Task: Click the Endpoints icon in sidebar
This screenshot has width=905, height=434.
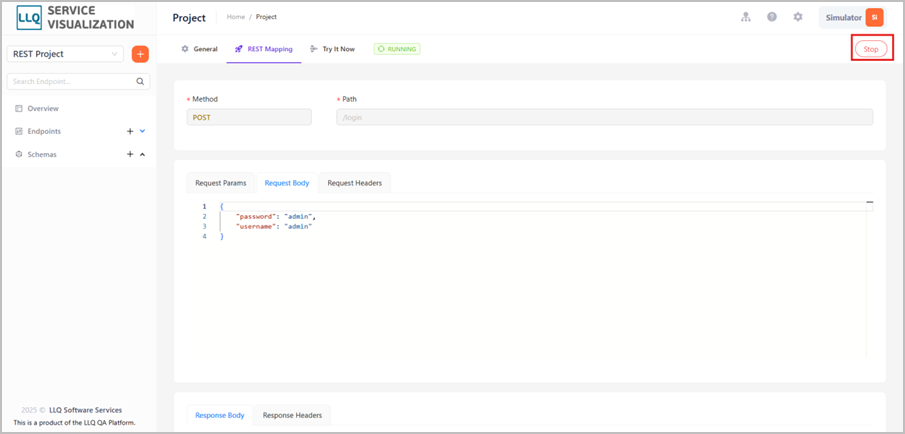Action: (x=18, y=132)
